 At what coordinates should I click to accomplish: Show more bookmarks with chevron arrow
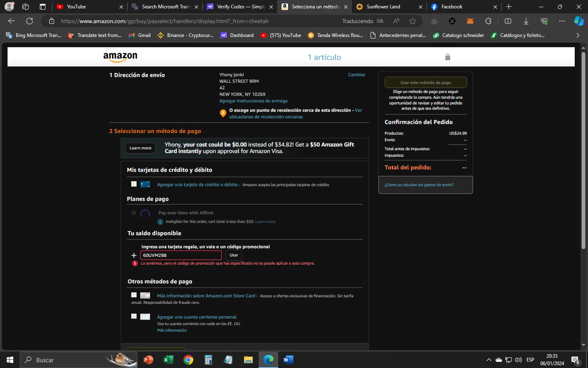tap(577, 35)
